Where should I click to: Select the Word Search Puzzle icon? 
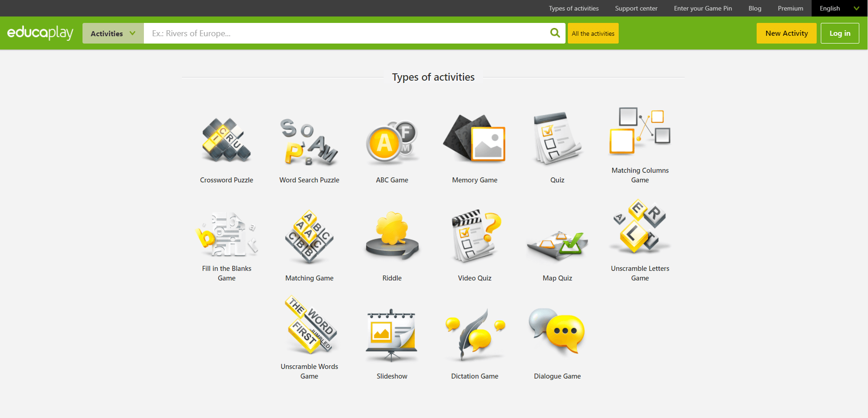[309, 141]
